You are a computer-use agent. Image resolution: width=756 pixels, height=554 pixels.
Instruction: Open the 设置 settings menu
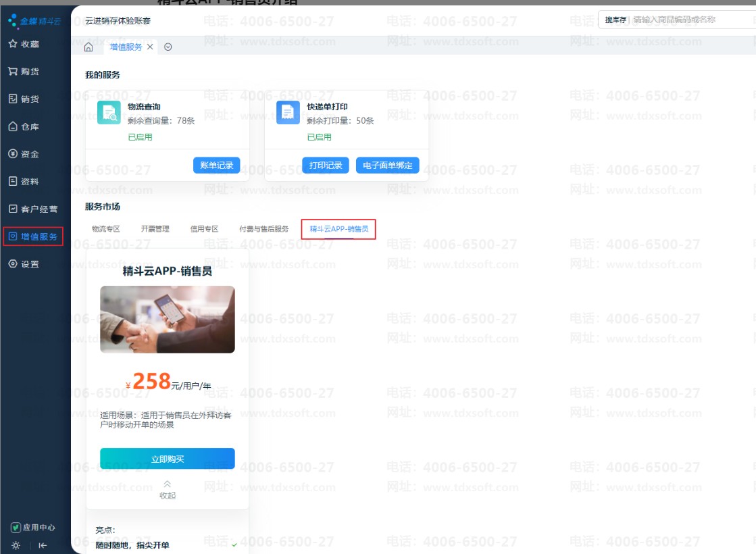24,263
